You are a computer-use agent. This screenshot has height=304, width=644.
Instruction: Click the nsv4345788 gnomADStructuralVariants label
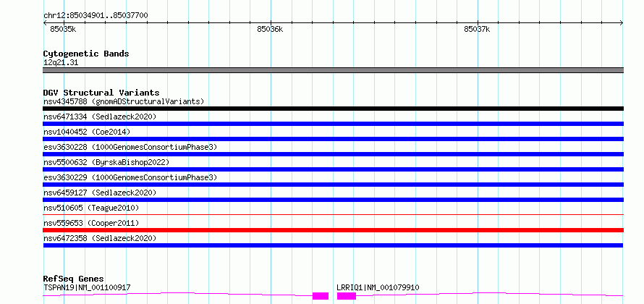point(124,101)
